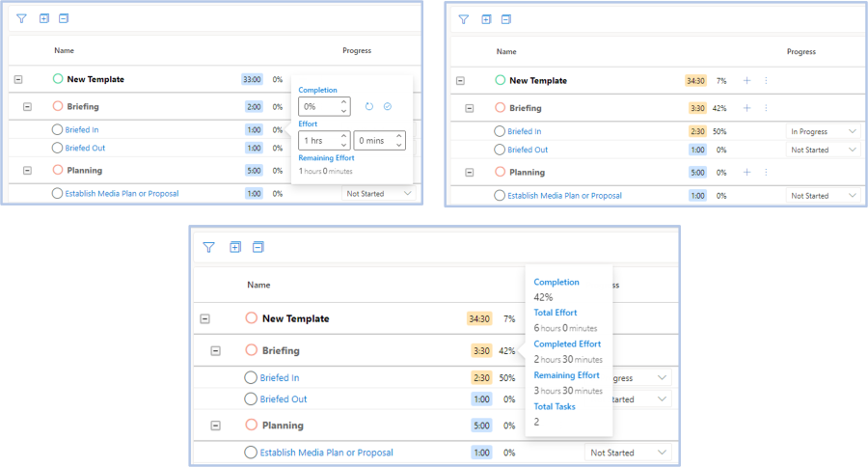The height and width of the screenshot is (467, 868).
Task: Click the 42% Briefing progress in bottom panel
Action: 506,351
